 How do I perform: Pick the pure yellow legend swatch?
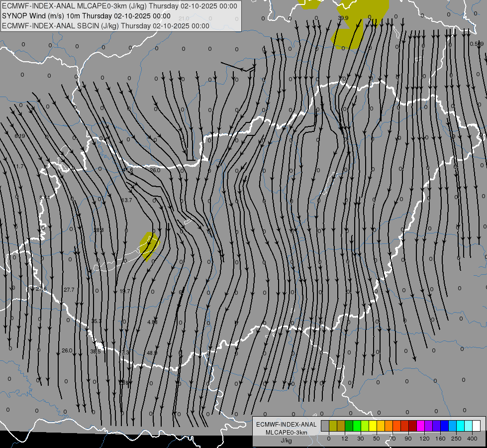coord(373,426)
